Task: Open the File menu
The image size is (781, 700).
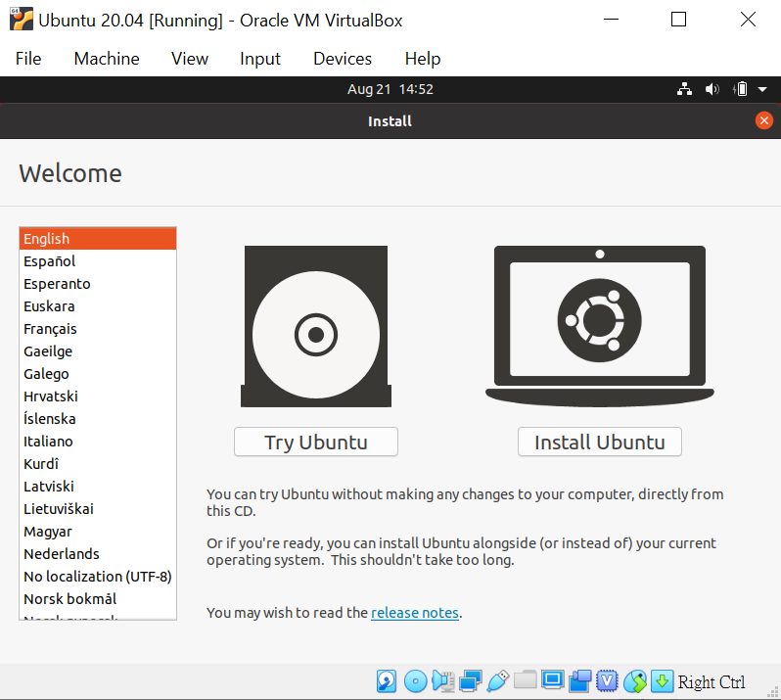Action: pos(28,59)
